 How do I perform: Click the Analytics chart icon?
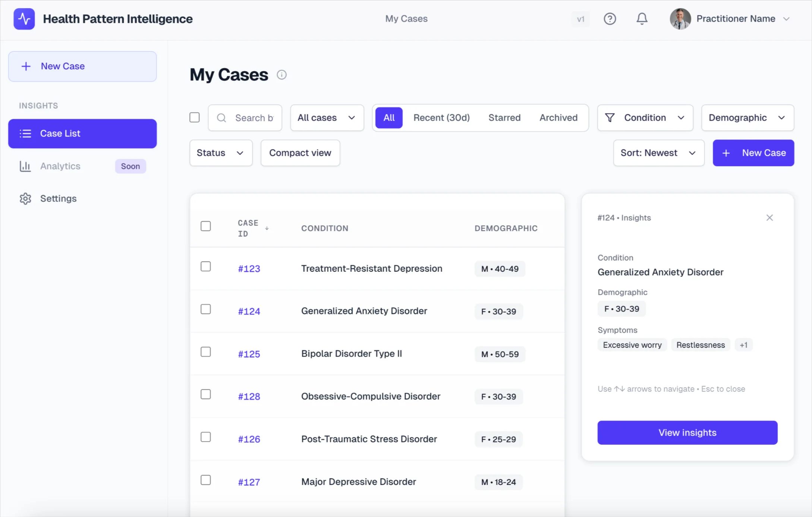tap(25, 166)
